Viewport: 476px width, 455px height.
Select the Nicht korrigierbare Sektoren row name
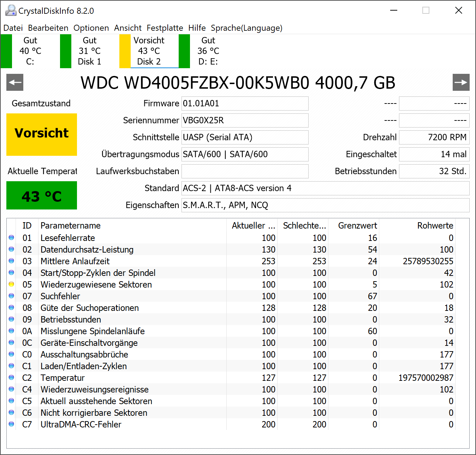click(94, 413)
